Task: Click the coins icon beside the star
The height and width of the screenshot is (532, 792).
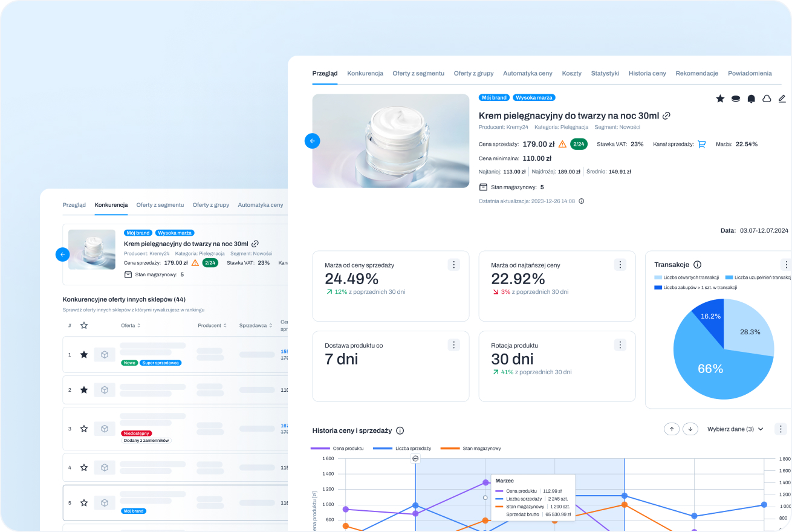Action: pyautogui.click(x=736, y=99)
